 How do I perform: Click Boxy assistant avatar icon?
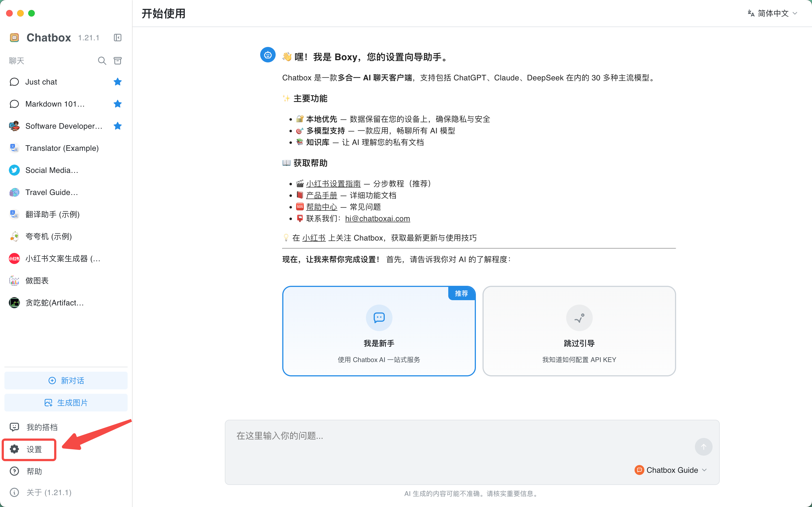[x=268, y=55]
